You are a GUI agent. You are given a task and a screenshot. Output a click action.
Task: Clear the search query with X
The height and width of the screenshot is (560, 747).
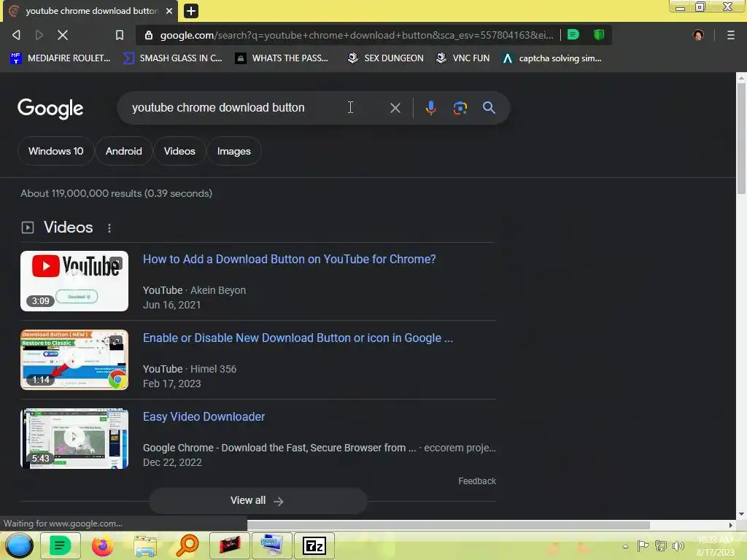(x=395, y=108)
